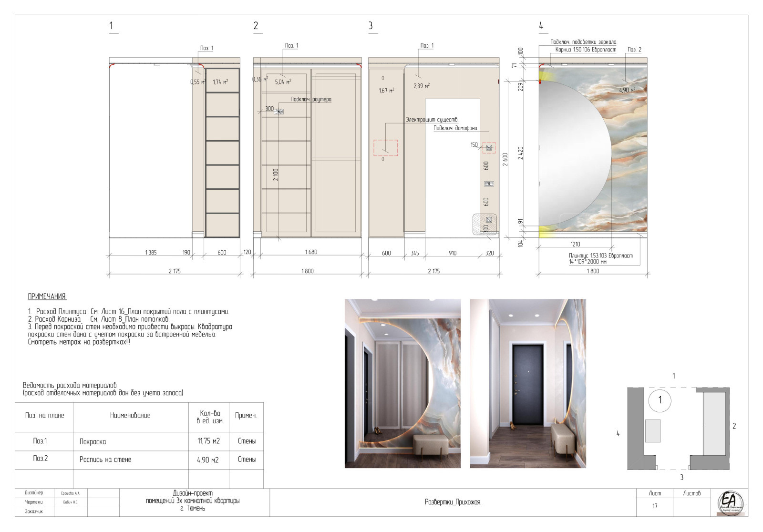This screenshot has width=763, height=532.
Task: Click the Развертки_Прихожая sheet title
Action: click(x=453, y=502)
